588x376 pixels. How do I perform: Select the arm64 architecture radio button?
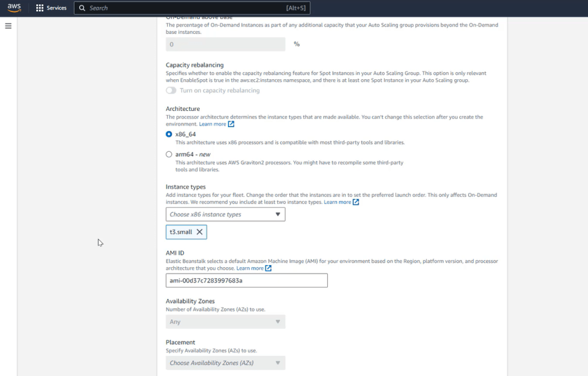(x=169, y=154)
